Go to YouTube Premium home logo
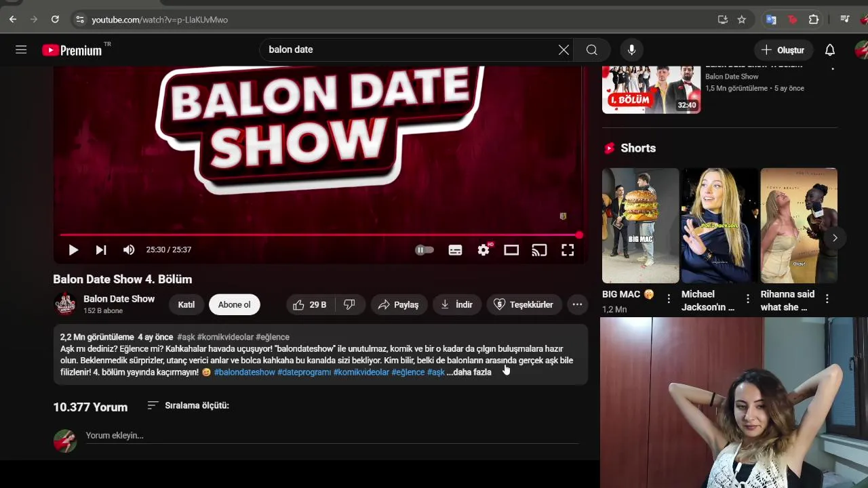This screenshot has width=868, height=488. (x=72, y=50)
